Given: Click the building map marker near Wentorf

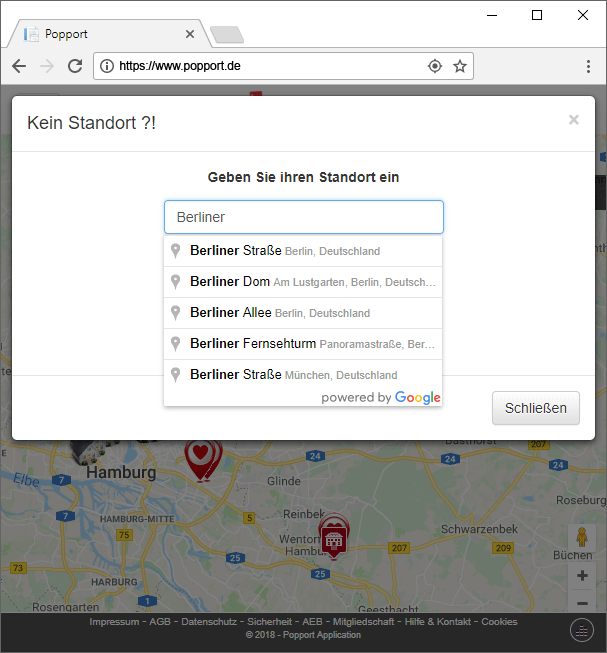Looking at the screenshot, I should (x=334, y=538).
